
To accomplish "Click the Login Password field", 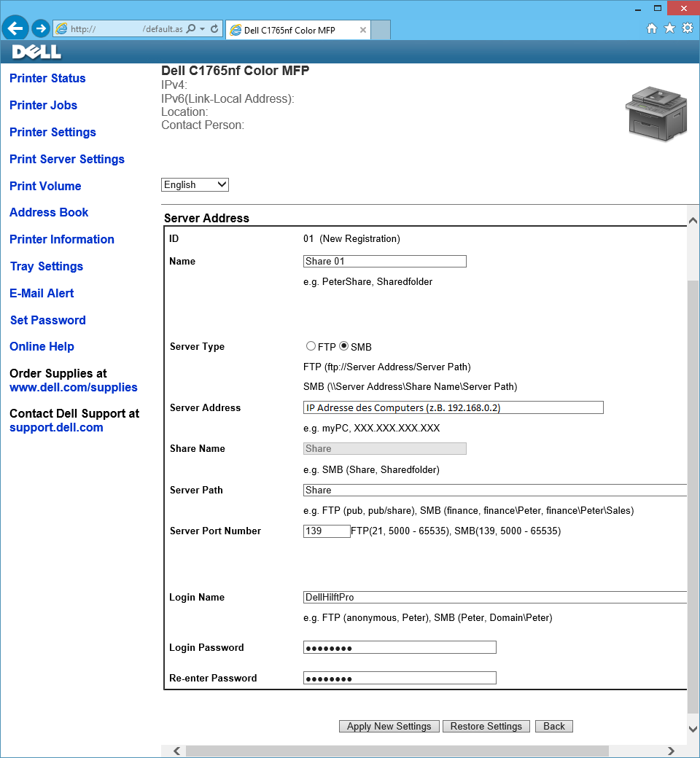I will click(x=400, y=647).
